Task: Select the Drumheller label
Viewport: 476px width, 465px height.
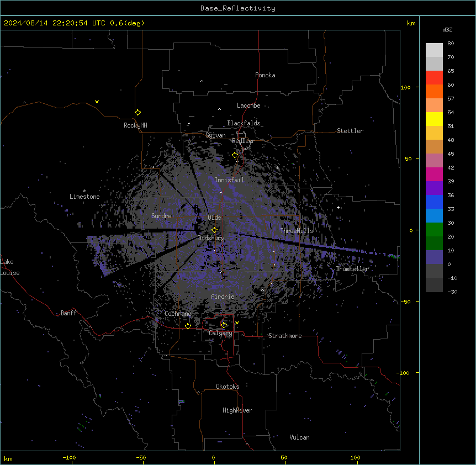Action: tap(352, 269)
